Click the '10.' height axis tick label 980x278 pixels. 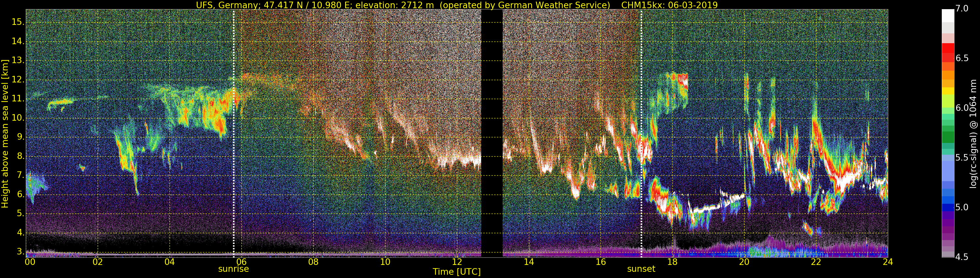pos(18,118)
